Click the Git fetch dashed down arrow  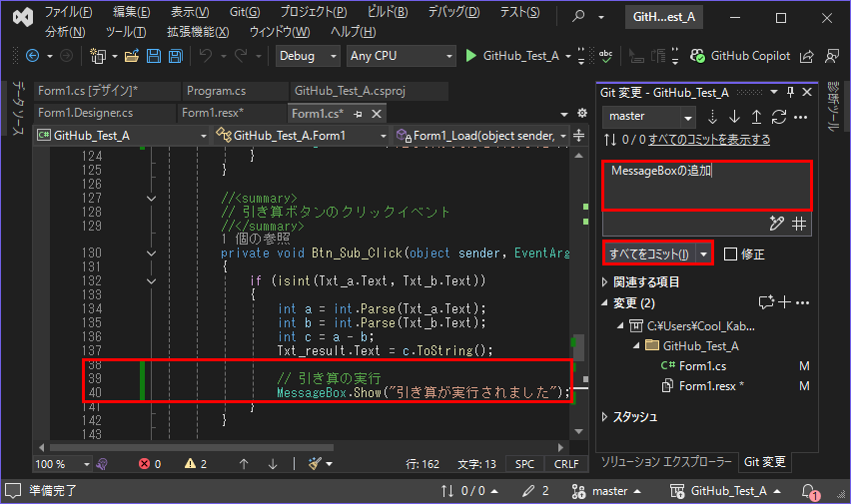tap(712, 117)
